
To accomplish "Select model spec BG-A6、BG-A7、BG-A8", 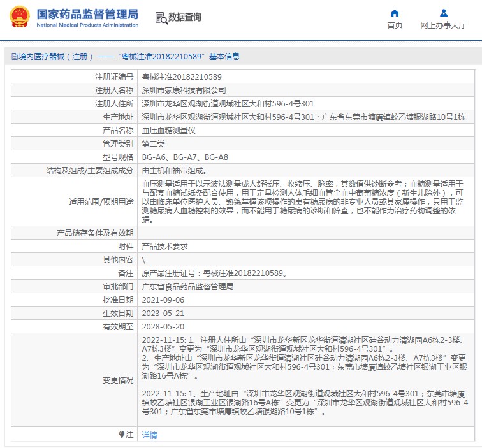I will tap(185, 157).
